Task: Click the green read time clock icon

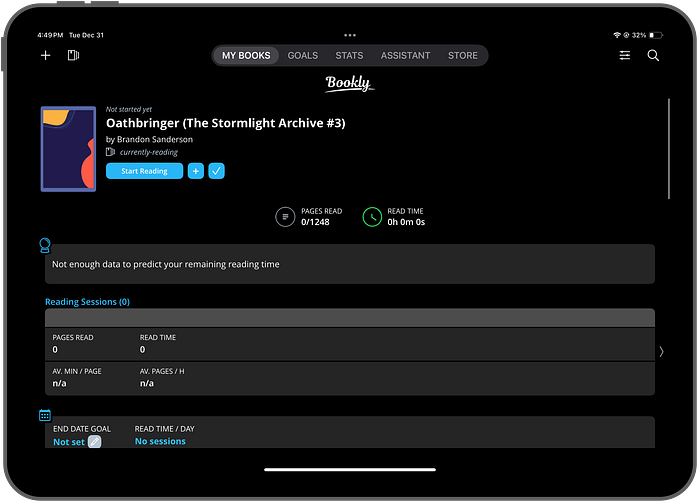Action: click(372, 217)
